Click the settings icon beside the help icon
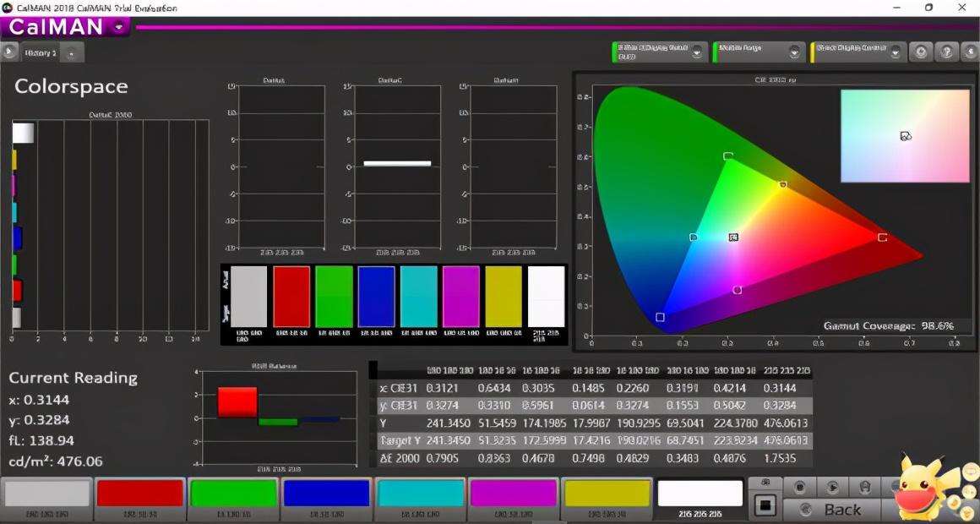 point(921,52)
